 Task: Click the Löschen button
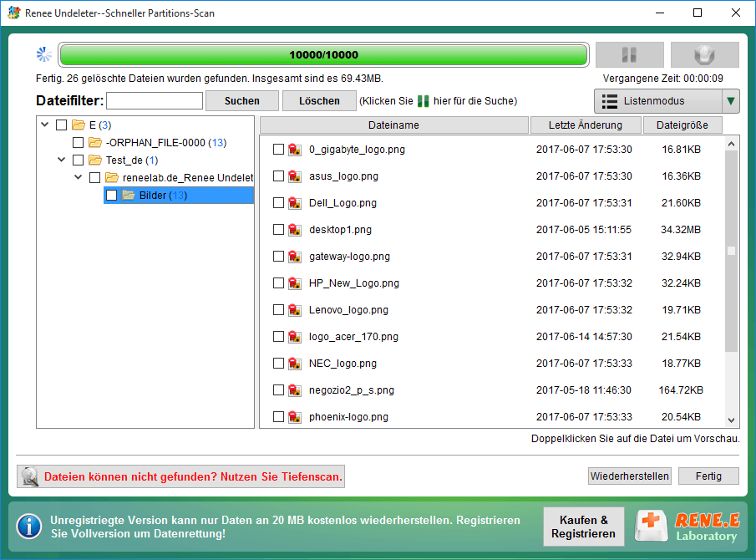(x=319, y=101)
